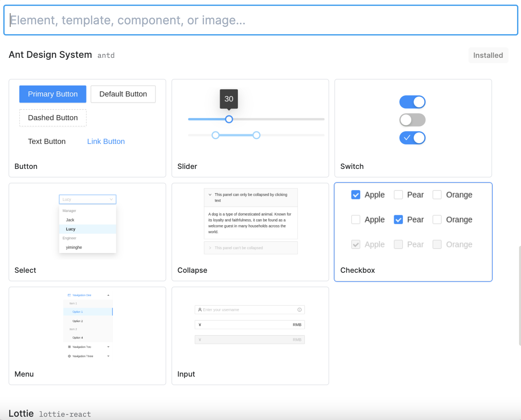The height and width of the screenshot is (420, 521).
Task: Click the user icon in the username field
Action: 200,310
